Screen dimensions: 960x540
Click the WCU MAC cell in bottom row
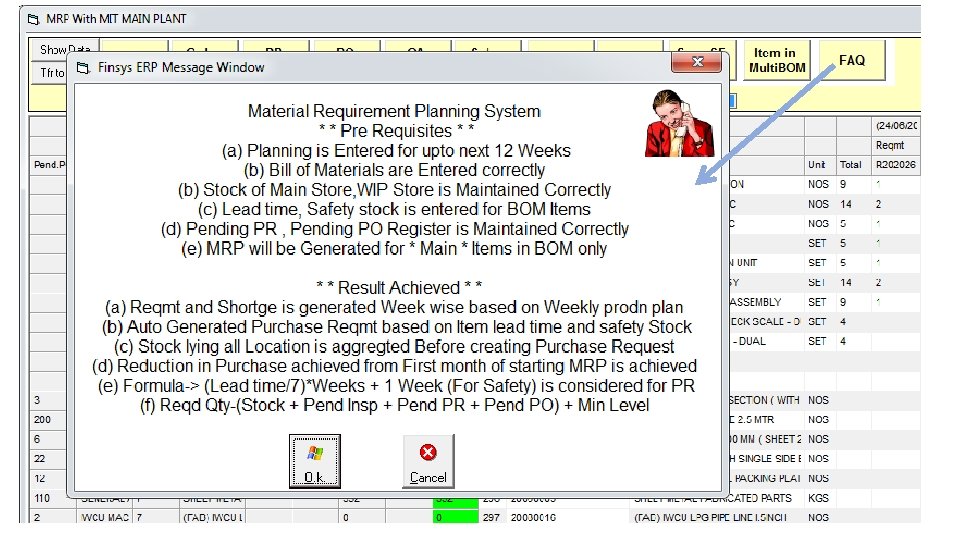click(x=105, y=517)
